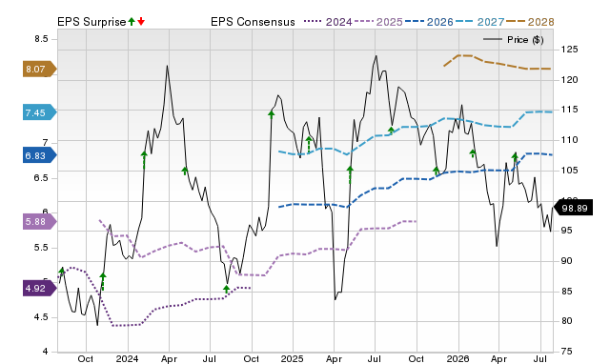
Task: Click the 85 label on the price axis
Action: 567,291
